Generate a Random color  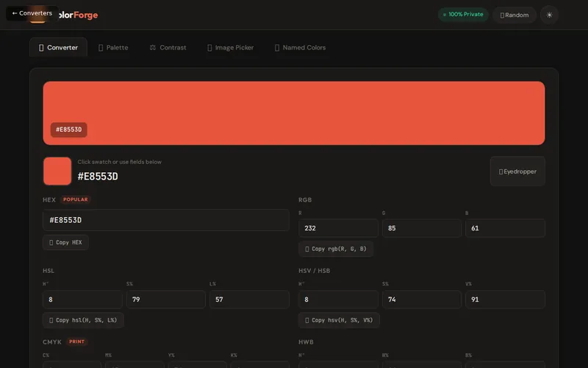click(514, 15)
